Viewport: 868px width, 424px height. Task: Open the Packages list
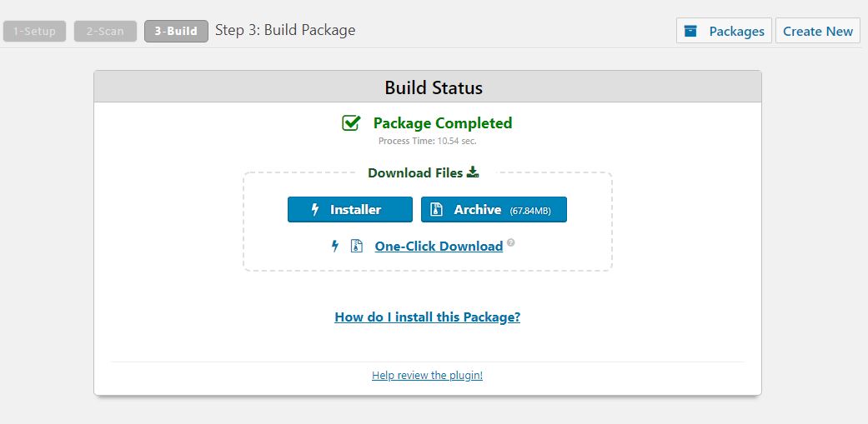[x=724, y=31]
